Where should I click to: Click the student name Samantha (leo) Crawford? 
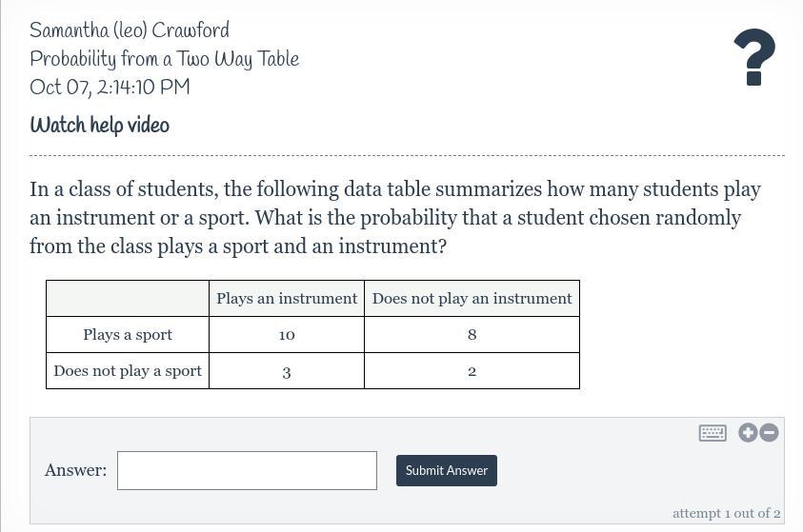point(130,31)
